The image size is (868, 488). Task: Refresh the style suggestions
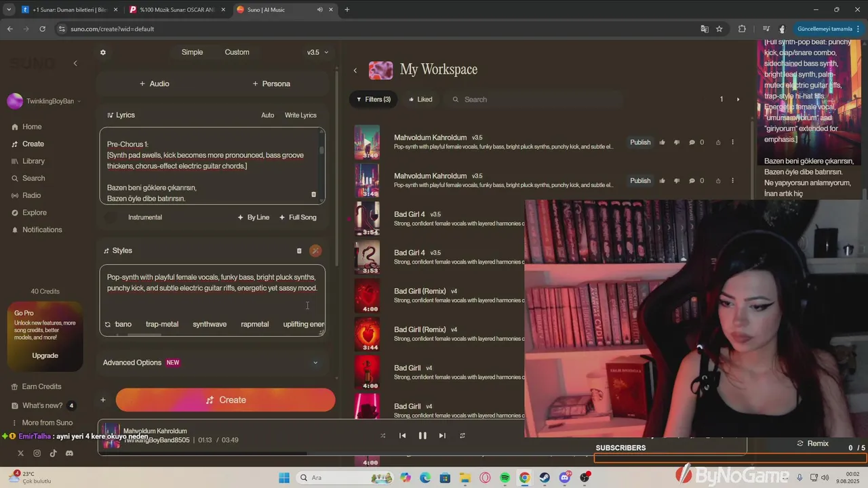pyautogui.click(x=107, y=325)
